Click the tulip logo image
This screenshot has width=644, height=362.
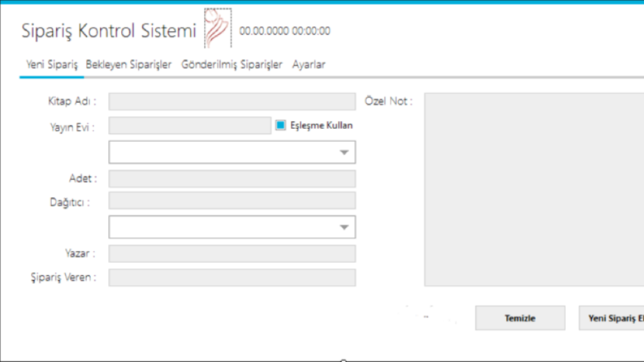coord(218,28)
